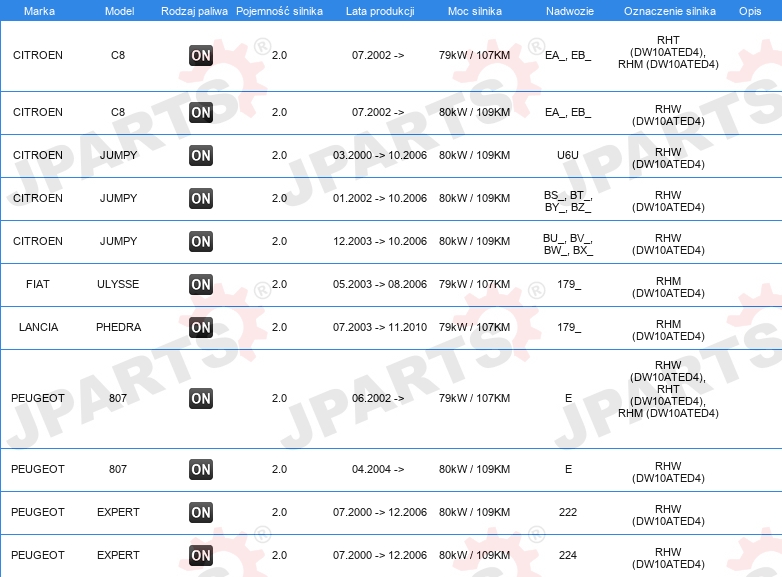Image resolution: width=782 pixels, height=577 pixels.
Task: Click body code E in 807 04.2004 row
Action: (569, 469)
